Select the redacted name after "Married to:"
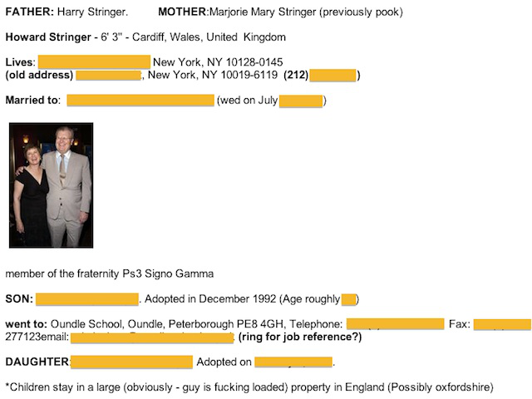This screenshot has height=399, width=532. pyautogui.click(x=140, y=101)
